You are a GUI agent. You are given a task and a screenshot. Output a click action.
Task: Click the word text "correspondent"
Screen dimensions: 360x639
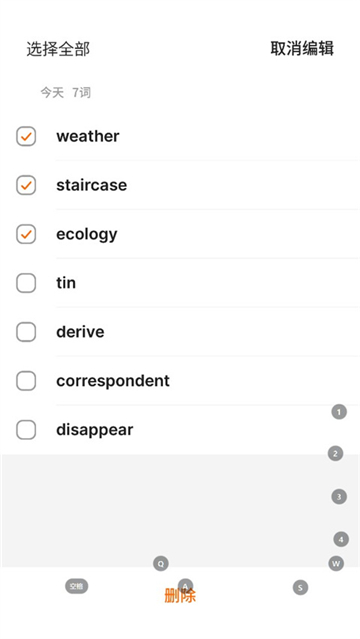point(113,381)
